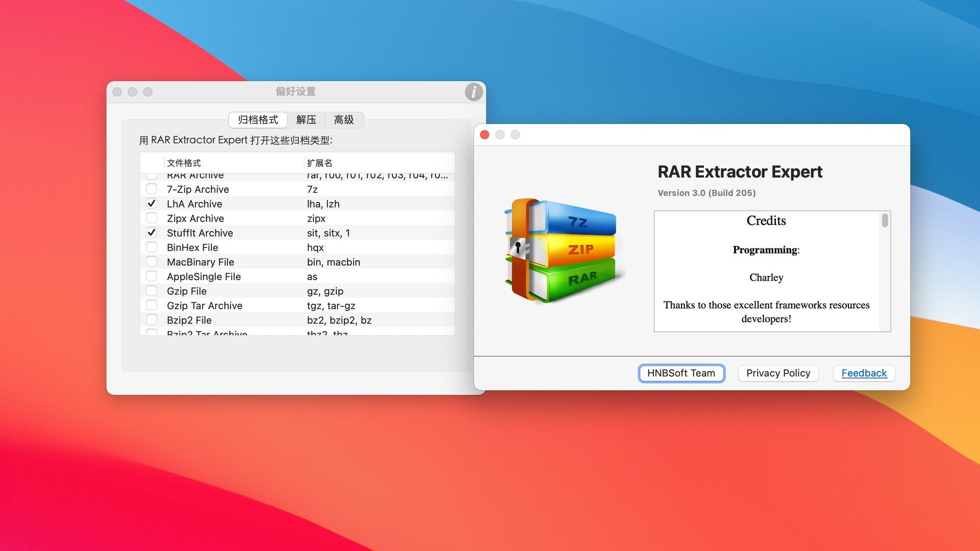Switch to the 解压 tab

tap(306, 120)
